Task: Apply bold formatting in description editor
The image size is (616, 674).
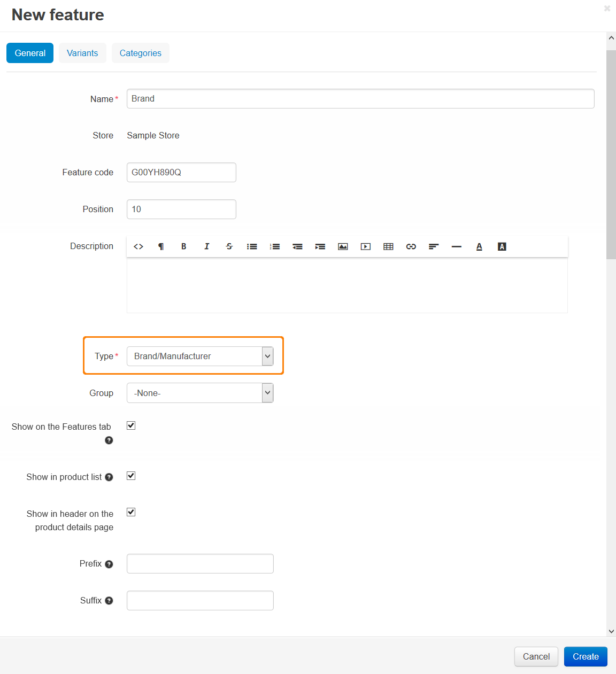Action: tap(184, 246)
